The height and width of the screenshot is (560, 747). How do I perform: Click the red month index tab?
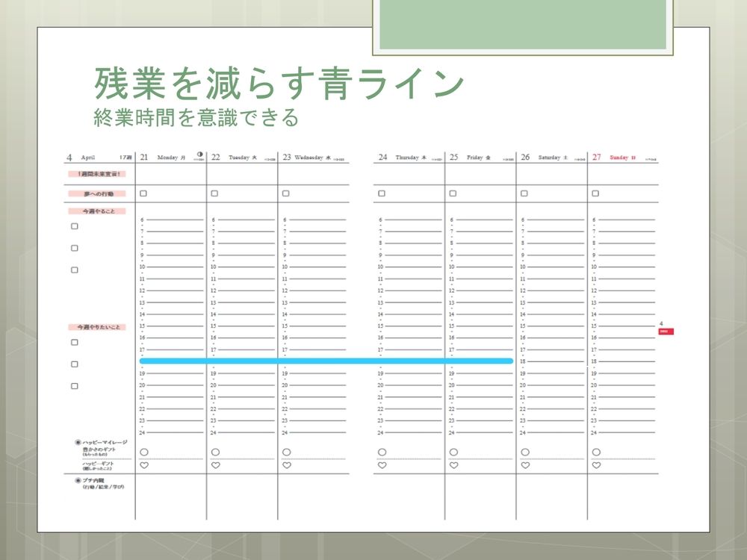pos(666,331)
